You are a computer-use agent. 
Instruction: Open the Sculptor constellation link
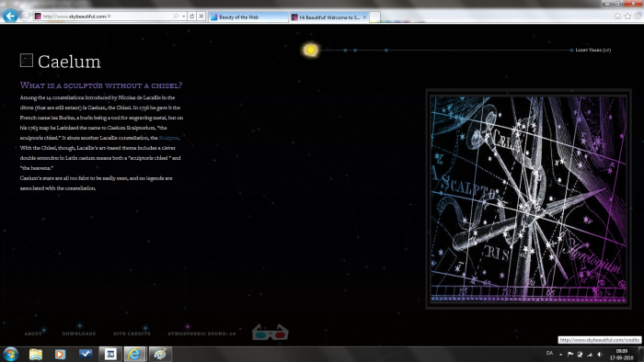tap(168, 138)
